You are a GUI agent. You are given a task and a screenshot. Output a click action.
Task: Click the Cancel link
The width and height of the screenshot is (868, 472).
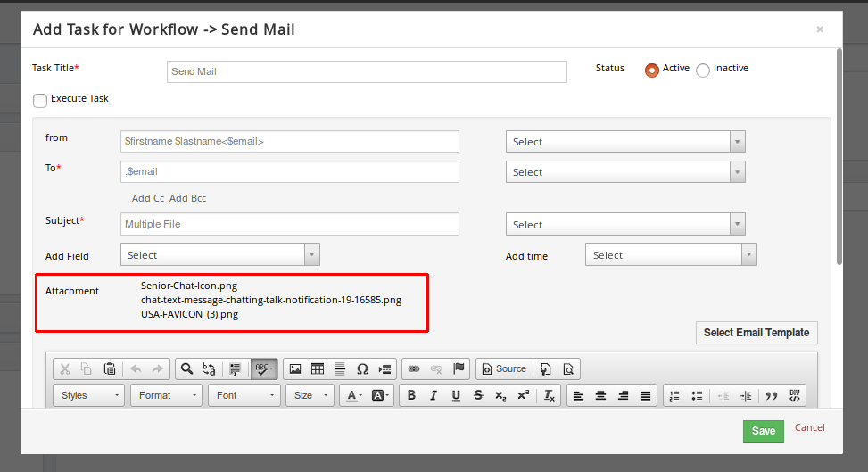pyautogui.click(x=809, y=427)
